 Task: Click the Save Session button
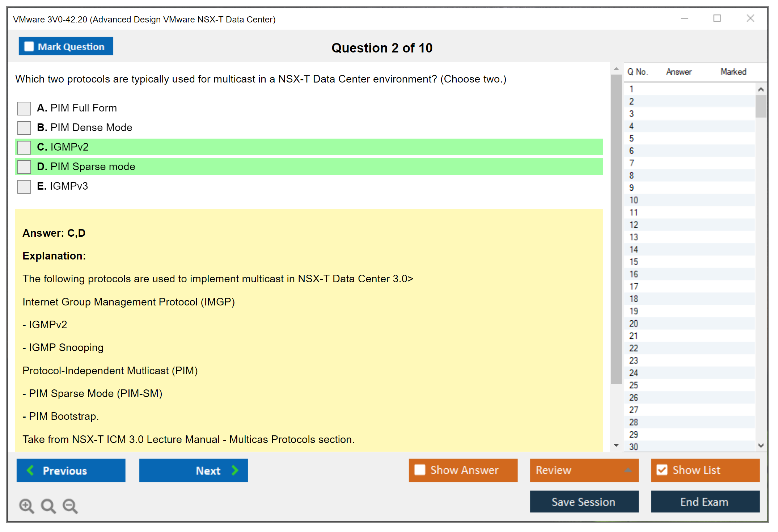coord(584,502)
